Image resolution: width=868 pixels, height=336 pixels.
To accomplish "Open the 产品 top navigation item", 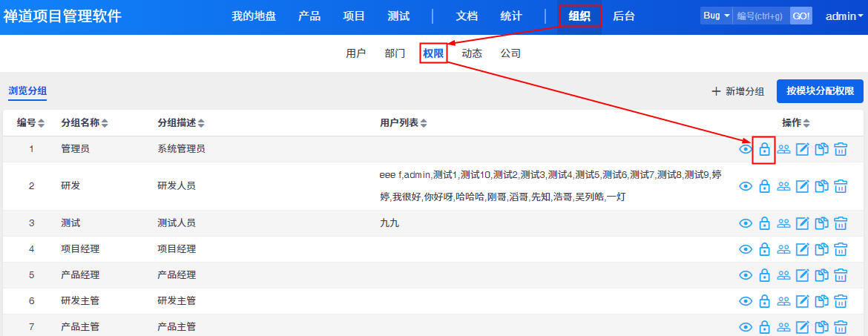I will tap(309, 16).
